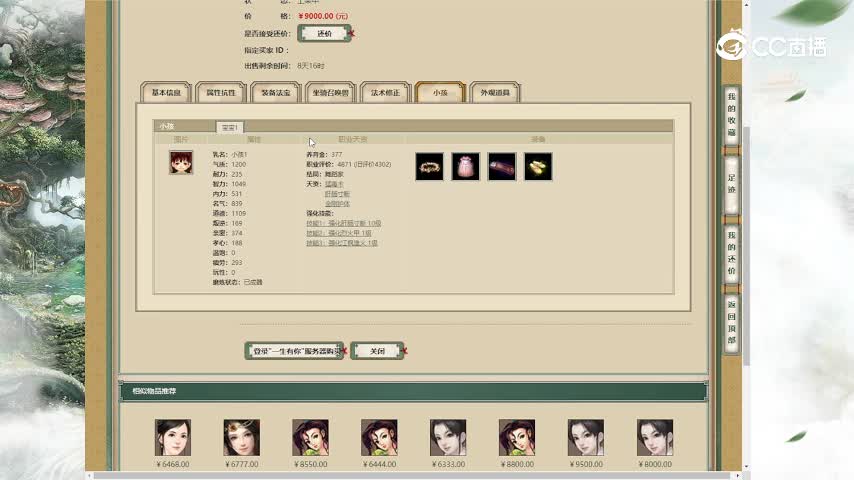Click the 8天16时 remaining sale time text
Screen dimensions: 854x480
311,66
